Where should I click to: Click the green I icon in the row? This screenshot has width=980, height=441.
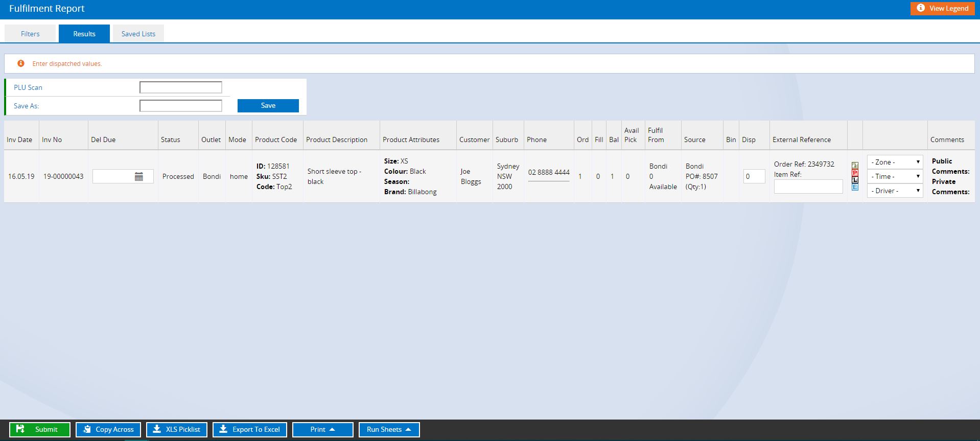click(855, 166)
